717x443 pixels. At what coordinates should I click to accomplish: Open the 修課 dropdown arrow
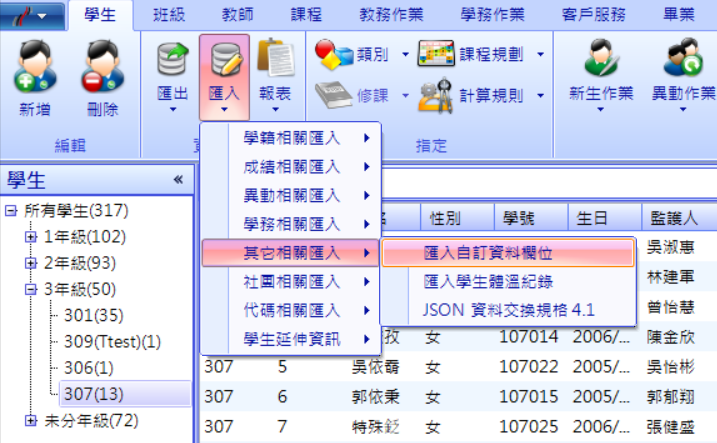pyautogui.click(x=405, y=96)
